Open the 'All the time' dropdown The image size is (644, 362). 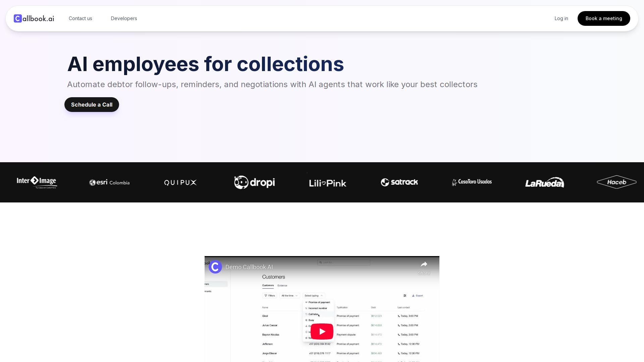289,296
